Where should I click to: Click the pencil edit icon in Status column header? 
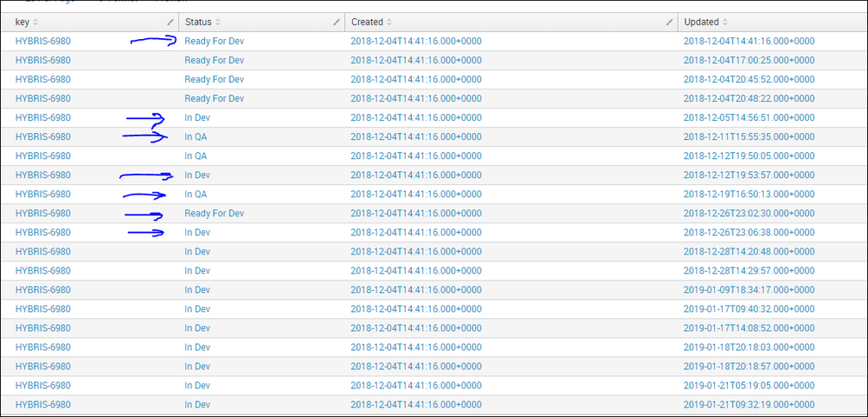(336, 22)
